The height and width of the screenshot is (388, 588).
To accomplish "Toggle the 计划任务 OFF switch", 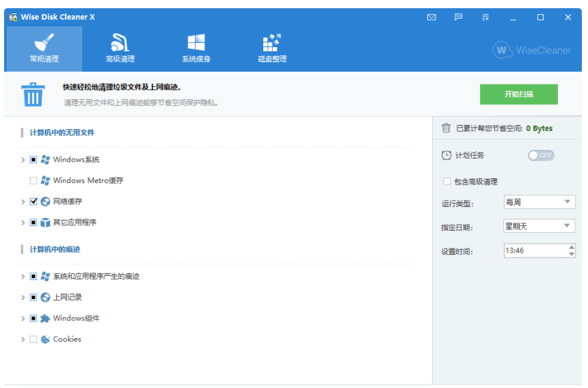I will [541, 156].
